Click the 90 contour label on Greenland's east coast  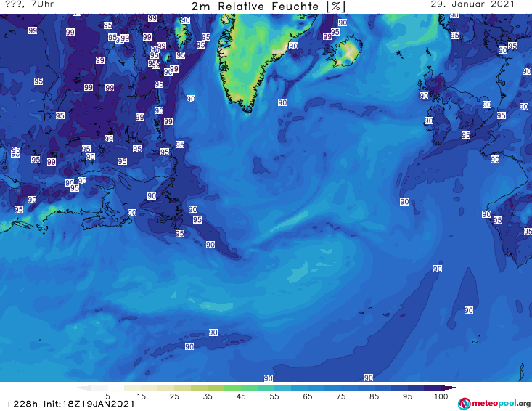(x=293, y=46)
